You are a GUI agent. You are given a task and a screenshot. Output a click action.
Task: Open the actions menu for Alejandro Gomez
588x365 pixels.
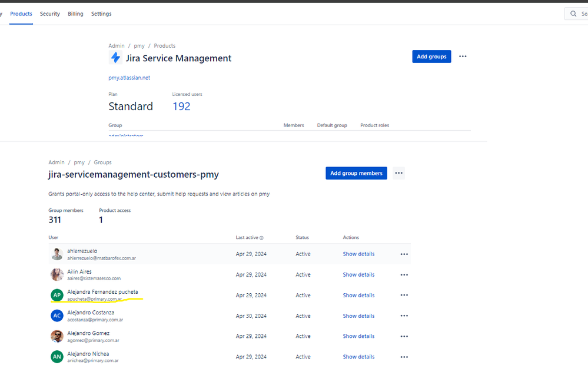click(404, 336)
